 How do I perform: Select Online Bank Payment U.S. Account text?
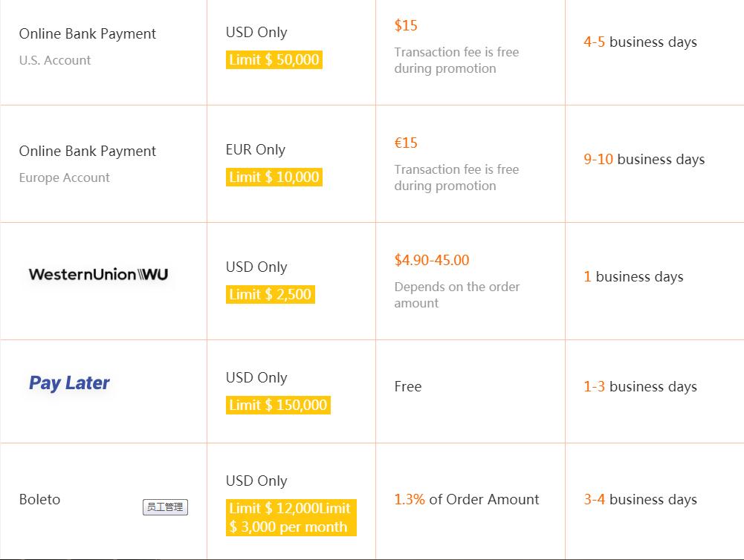coord(87,34)
